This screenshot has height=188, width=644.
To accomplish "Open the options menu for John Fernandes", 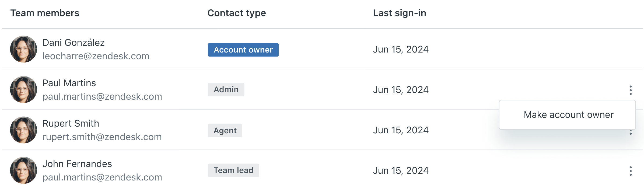I will [631, 171].
